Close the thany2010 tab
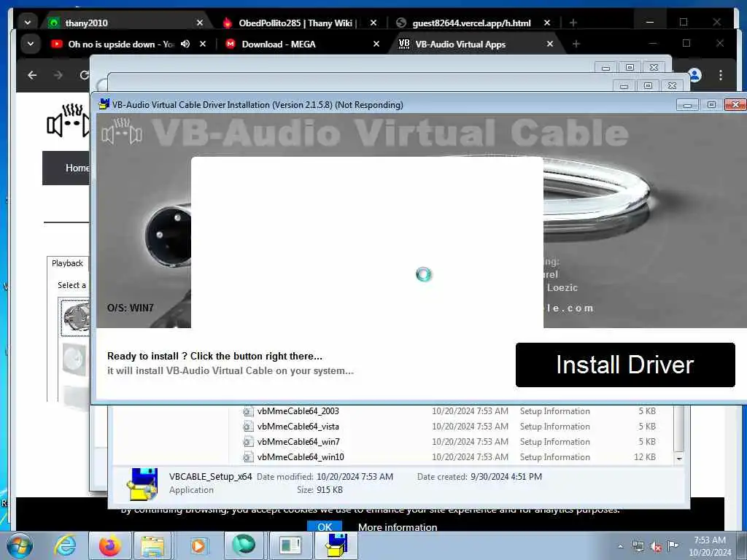The image size is (747, 560). pos(200,23)
